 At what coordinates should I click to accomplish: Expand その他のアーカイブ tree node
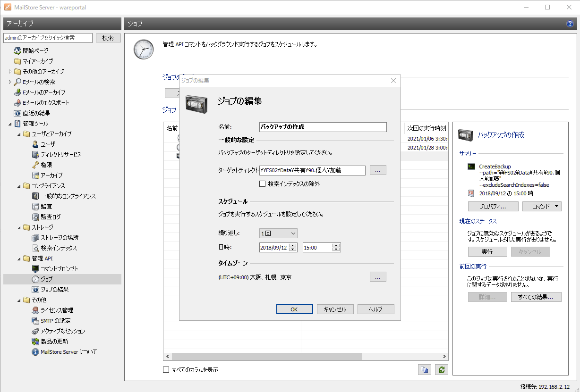click(11, 72)
